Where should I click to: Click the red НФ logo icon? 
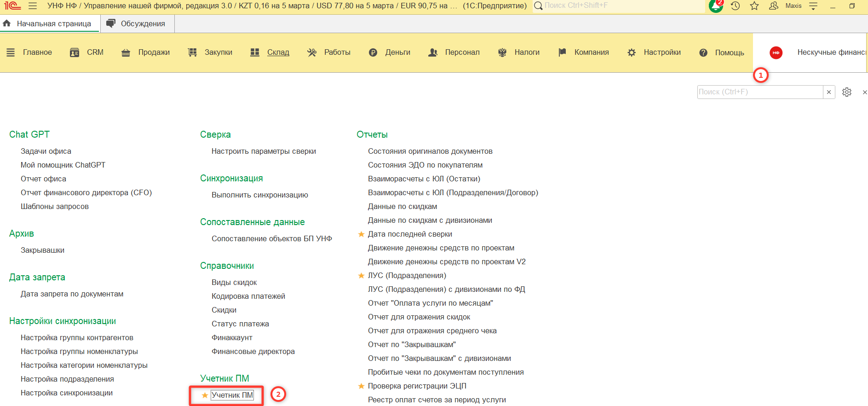point(776,52)
